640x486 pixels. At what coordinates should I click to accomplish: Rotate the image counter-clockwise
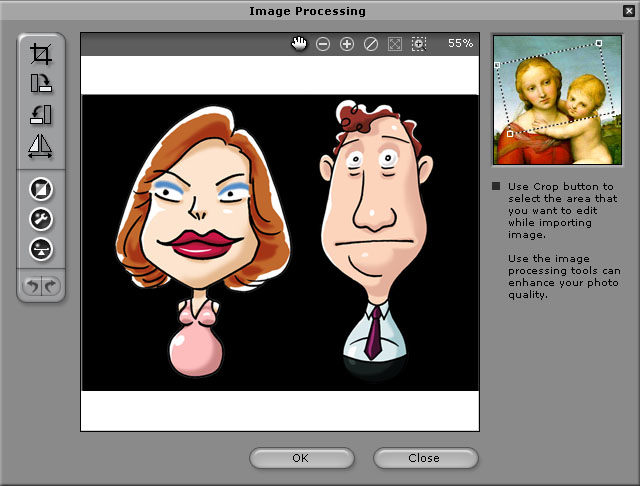(41, 115)
